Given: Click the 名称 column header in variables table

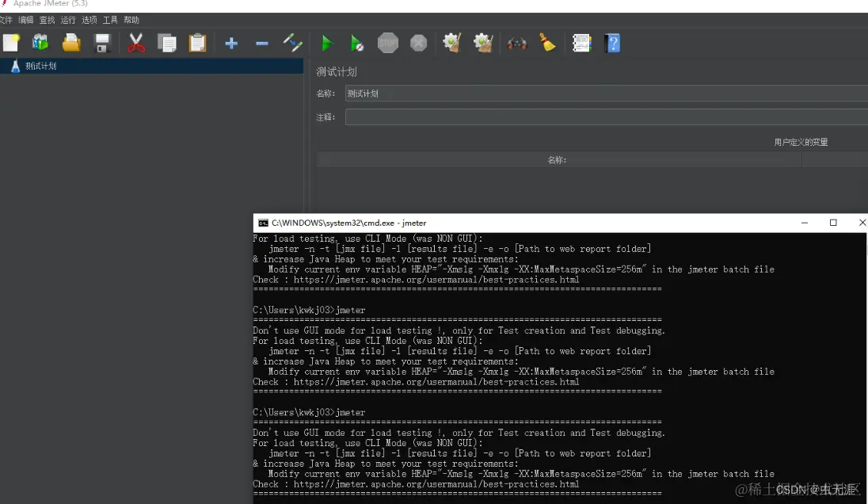Looking at the screenshot, I should tap(558, 160).
